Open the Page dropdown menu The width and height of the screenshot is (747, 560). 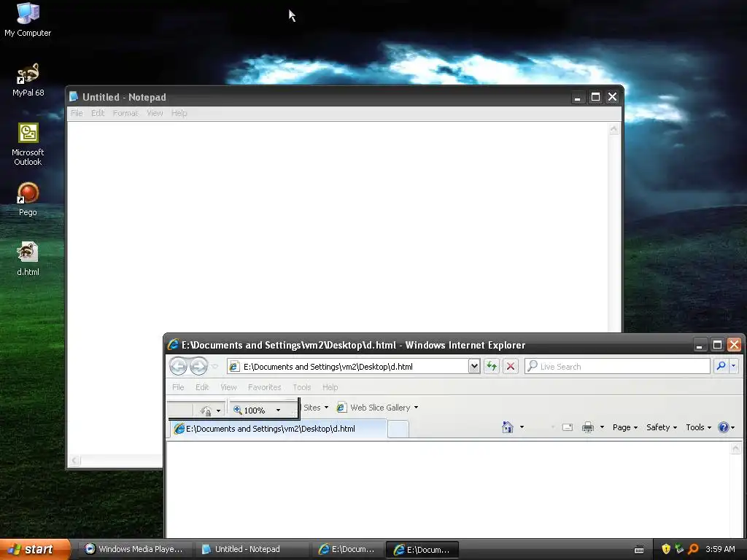tap(625, 427)
